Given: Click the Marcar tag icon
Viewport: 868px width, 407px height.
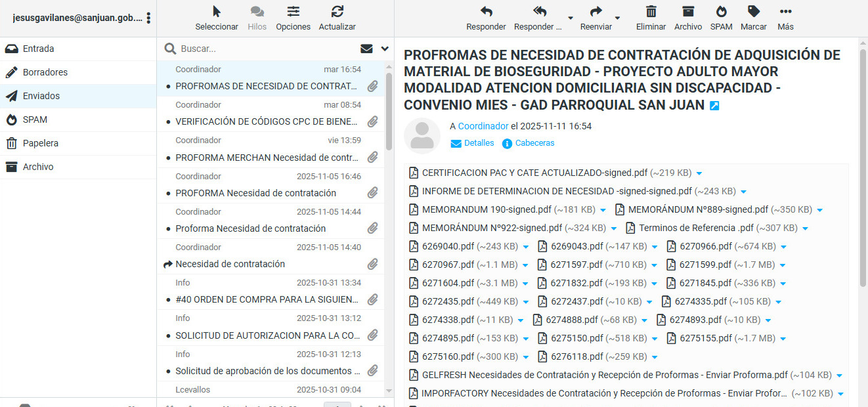Looking at the screenshot, I should (753, 12).
